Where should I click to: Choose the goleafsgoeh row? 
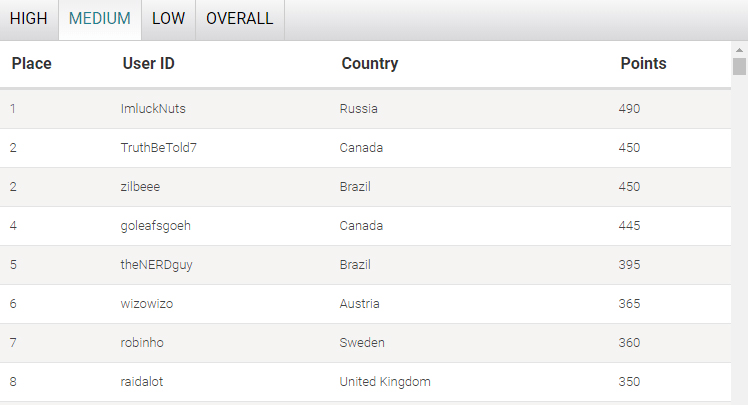pos(365,226)
